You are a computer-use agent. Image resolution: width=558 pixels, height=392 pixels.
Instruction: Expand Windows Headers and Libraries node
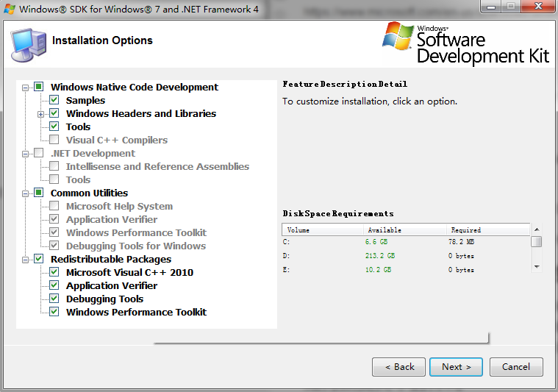[x=41, y=114]
